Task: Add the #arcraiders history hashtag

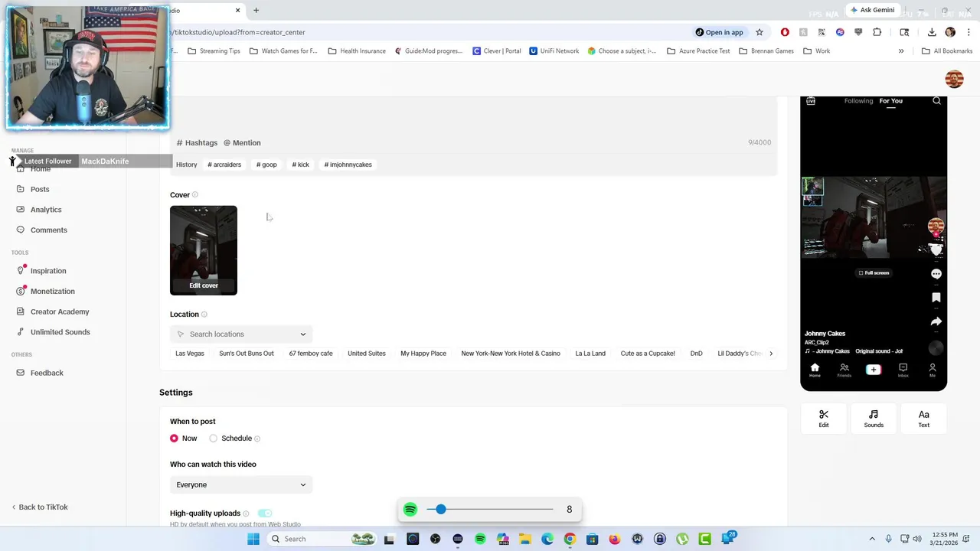Action: point(224,165)
